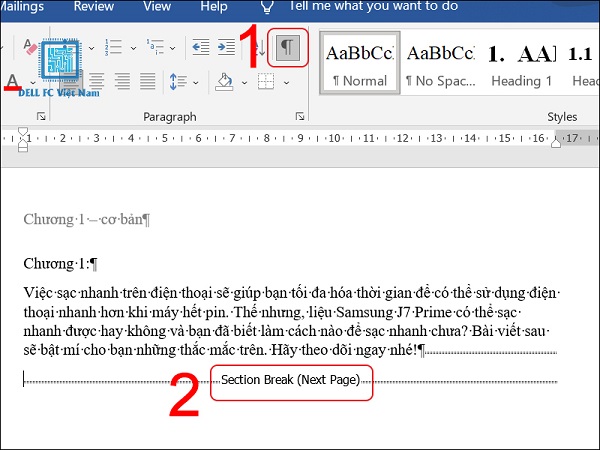Open the Review tab
Viewport: 600px width, 450px height.
tap(94, 7)
